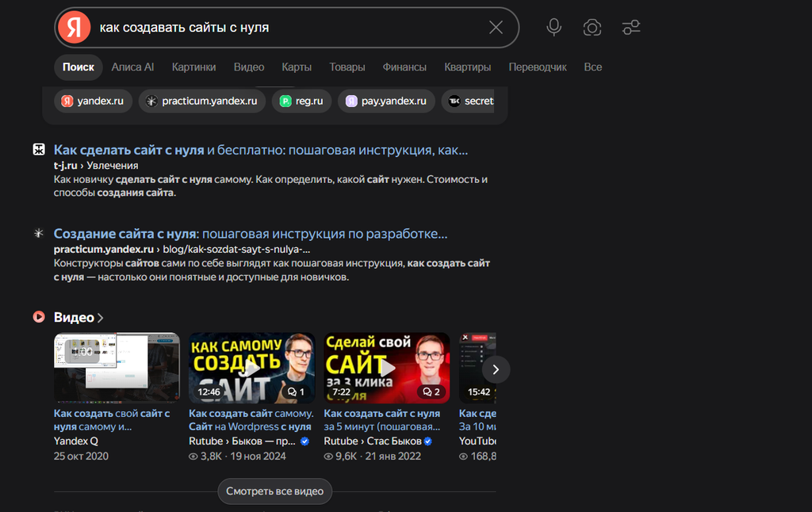This screenshot has width=812, height=512.
Task: Expand Видео section via chevron
Action: (101, 318)
